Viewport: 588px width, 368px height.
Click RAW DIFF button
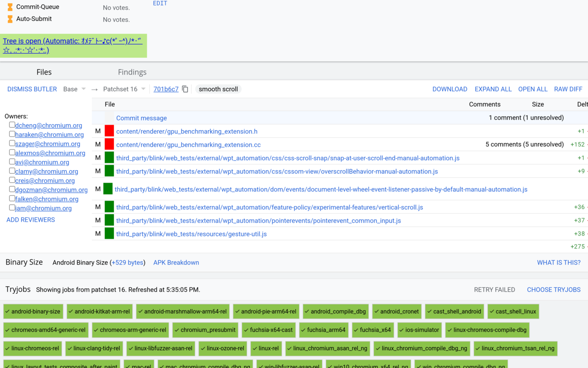pos(568,89)
